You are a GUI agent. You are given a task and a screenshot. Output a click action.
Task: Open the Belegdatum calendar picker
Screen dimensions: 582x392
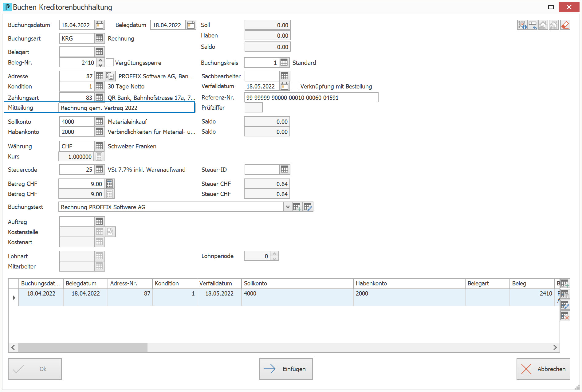coord(191,25)
